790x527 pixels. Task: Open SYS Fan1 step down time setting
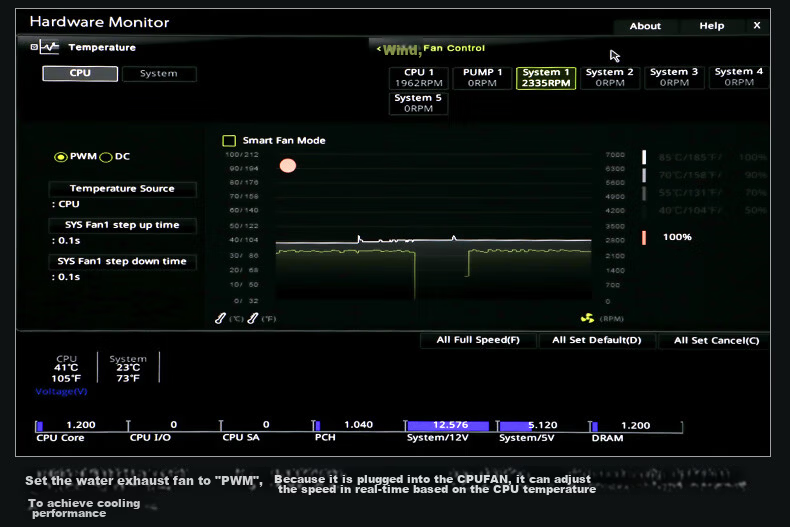tap(122, 261)
